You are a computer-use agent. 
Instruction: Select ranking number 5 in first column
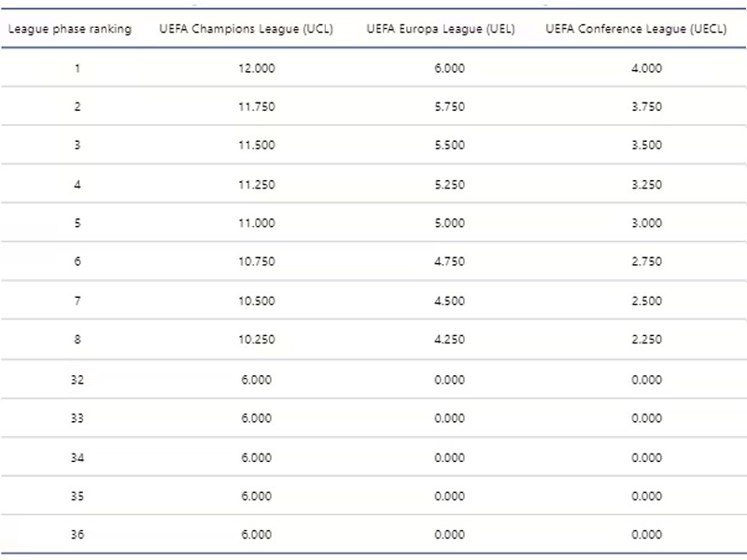[x=78, y=223]
